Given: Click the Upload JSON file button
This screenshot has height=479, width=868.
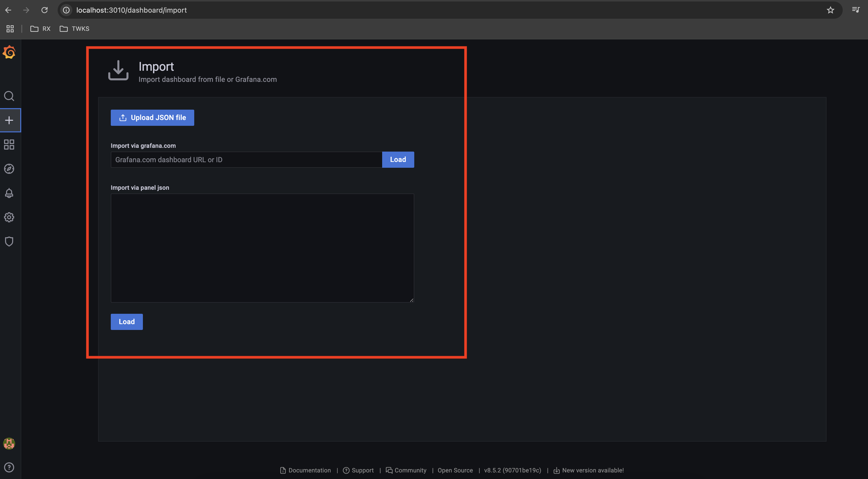Looking at the screenshot, I should coord(152,117).
